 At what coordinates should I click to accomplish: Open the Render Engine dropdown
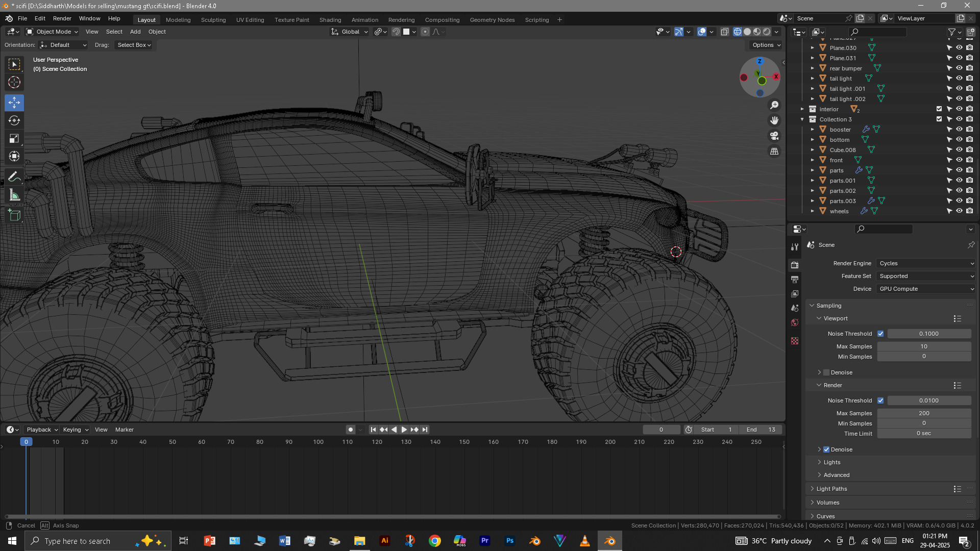[x=926, y=263]
